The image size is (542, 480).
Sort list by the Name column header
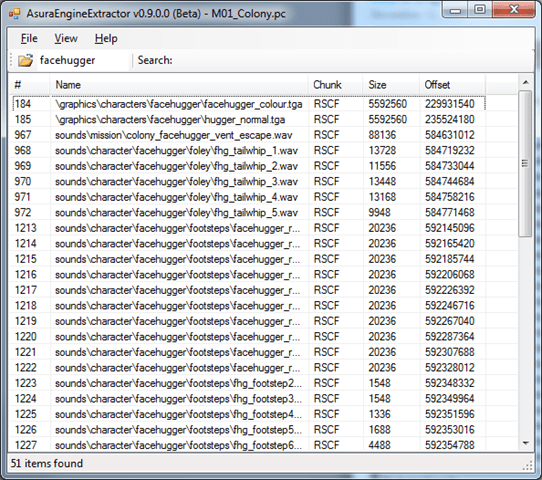(179, 85)
